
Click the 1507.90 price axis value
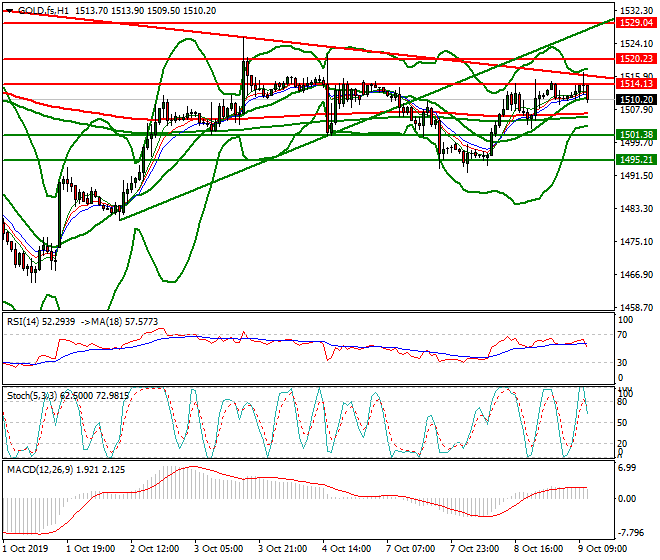636,109
